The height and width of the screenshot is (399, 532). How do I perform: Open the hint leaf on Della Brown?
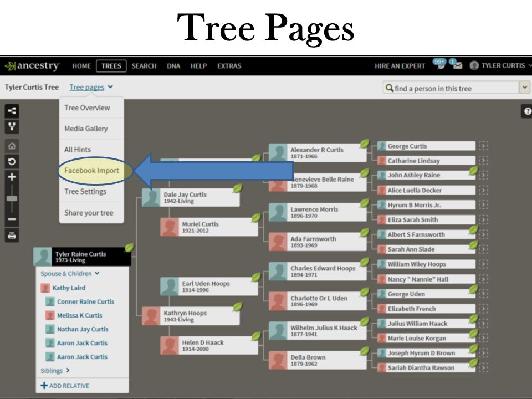pos(365,351)
